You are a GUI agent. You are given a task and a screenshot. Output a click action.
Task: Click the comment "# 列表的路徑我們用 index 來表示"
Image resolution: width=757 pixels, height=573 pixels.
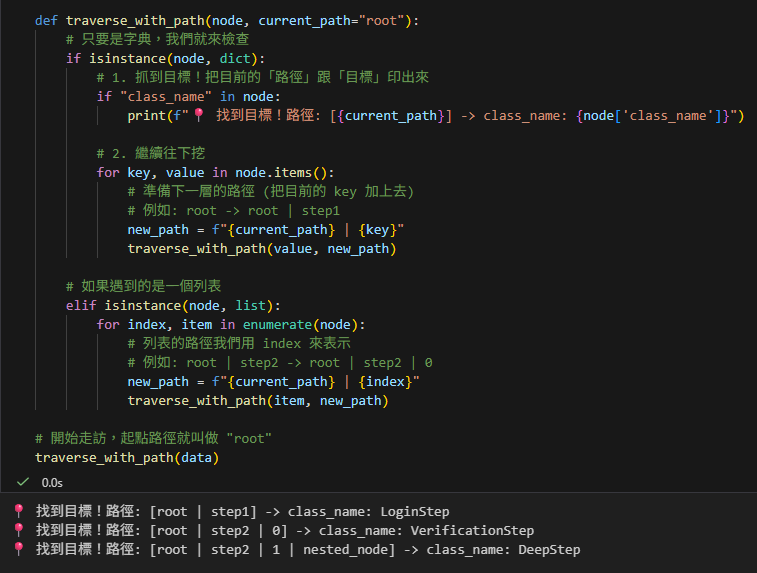pyautogui.click(x=239, y=343)
